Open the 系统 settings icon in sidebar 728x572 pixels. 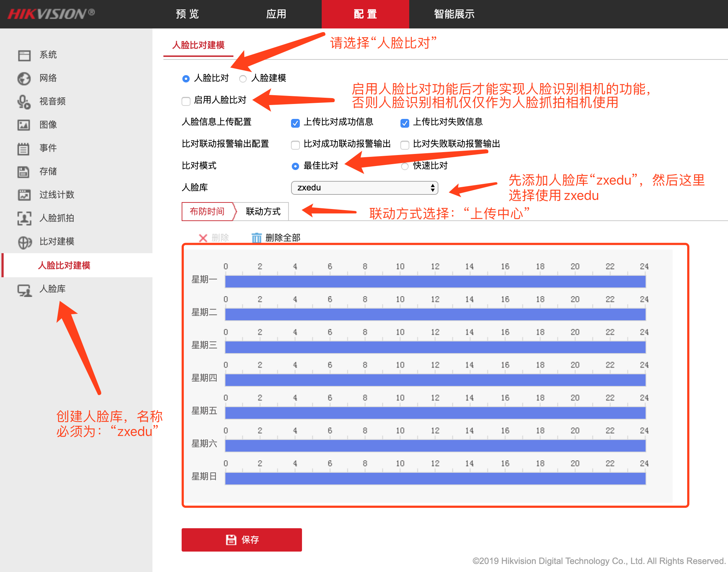[x=24, y=55]
